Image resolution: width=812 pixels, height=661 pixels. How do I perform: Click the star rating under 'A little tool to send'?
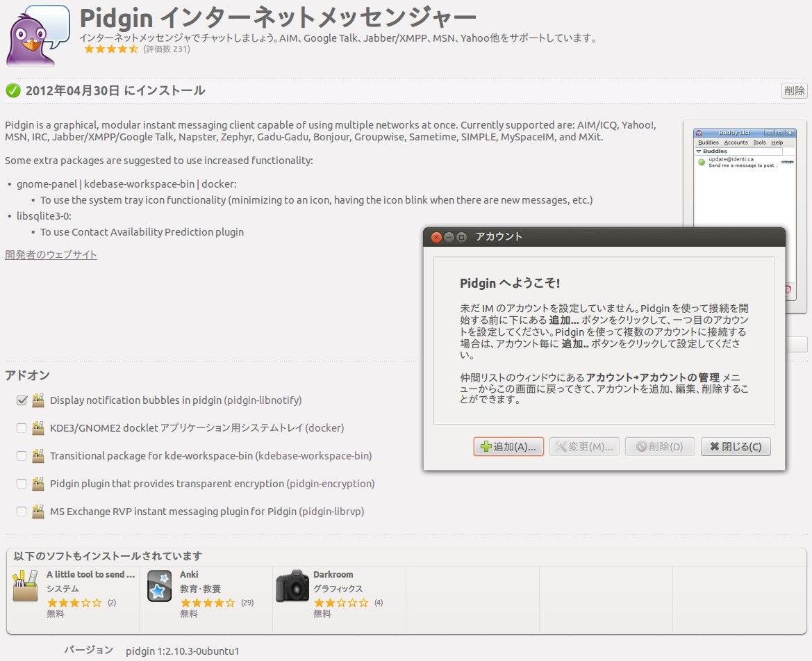pyautogui.click(x=74, y=603)
